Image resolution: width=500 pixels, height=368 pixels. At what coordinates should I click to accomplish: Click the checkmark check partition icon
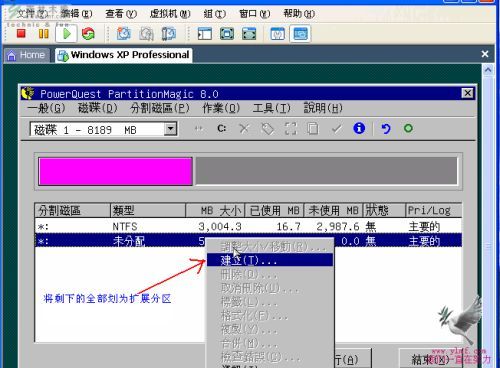pos(336,129)
